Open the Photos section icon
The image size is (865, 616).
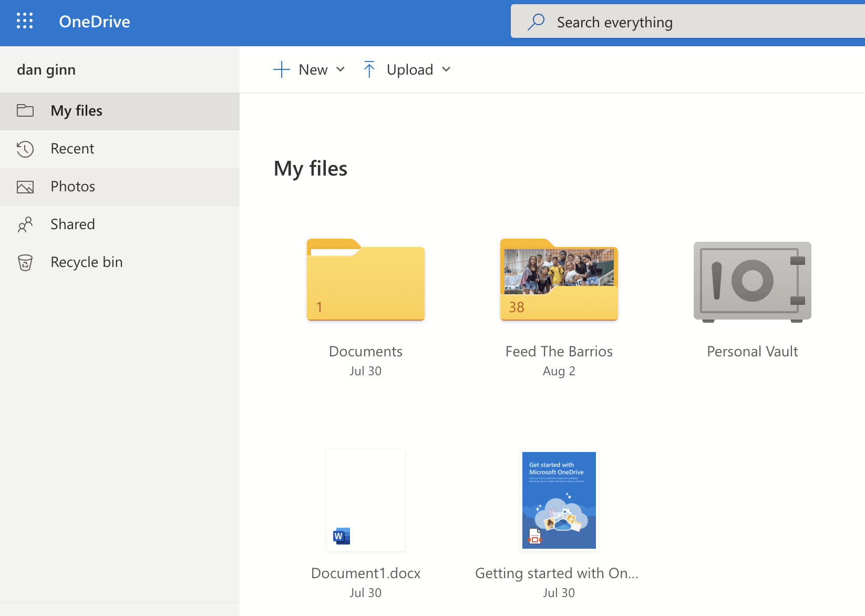click(x=25, y=187)
